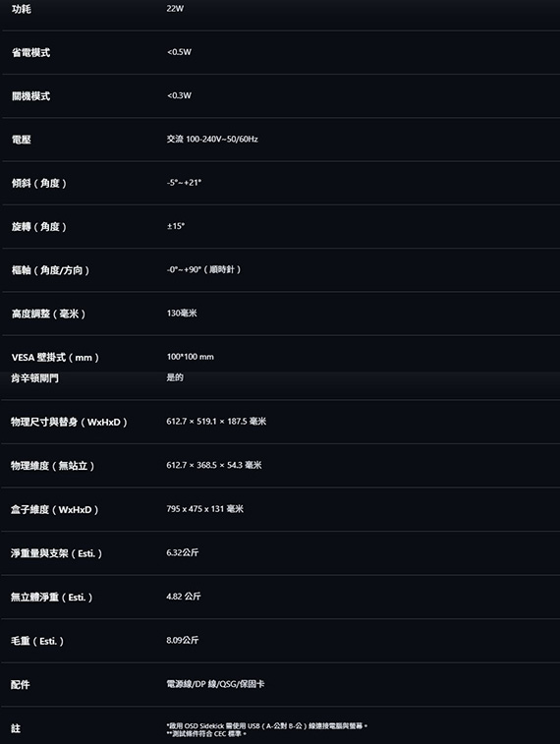Select the 配件 accessories list text
This screenshot has height=744, width=560.
(x=215, y=684)
